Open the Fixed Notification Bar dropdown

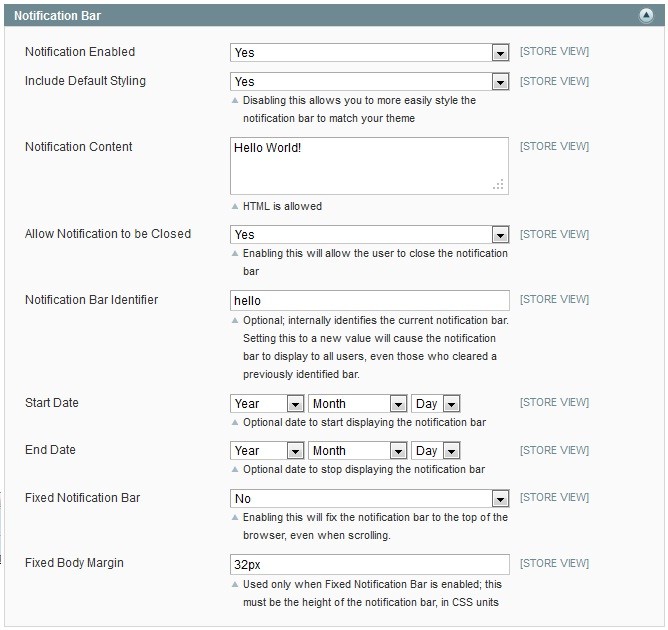(x=369, y=498)
